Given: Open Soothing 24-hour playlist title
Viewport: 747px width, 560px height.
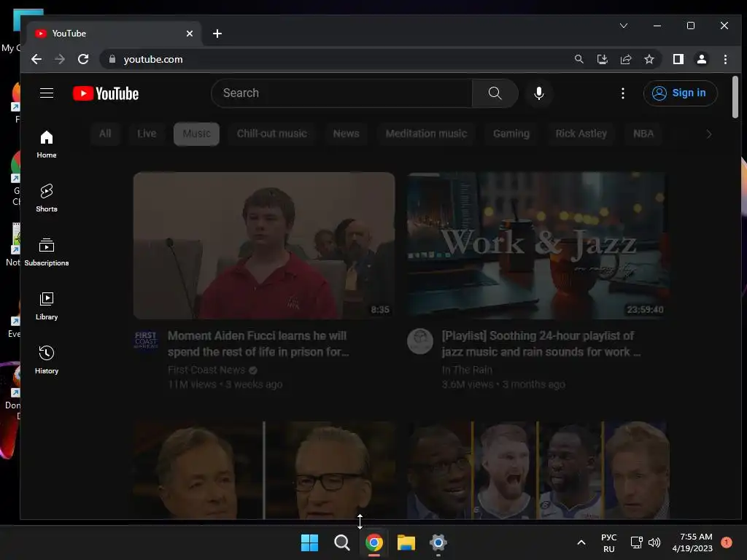Looking at the screenshot, I should (x=541, y=344).
